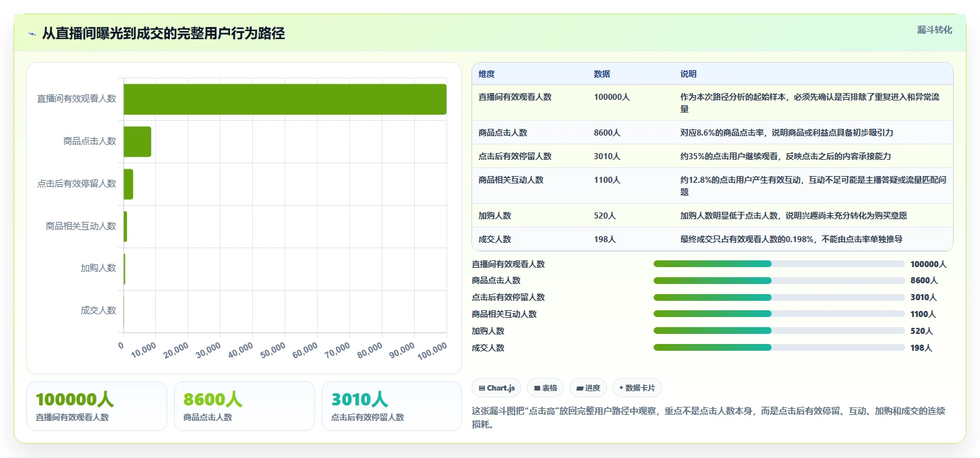980x458 pixels.
Task: Click the 8600人 cell in the table
Action: [607, 133]
